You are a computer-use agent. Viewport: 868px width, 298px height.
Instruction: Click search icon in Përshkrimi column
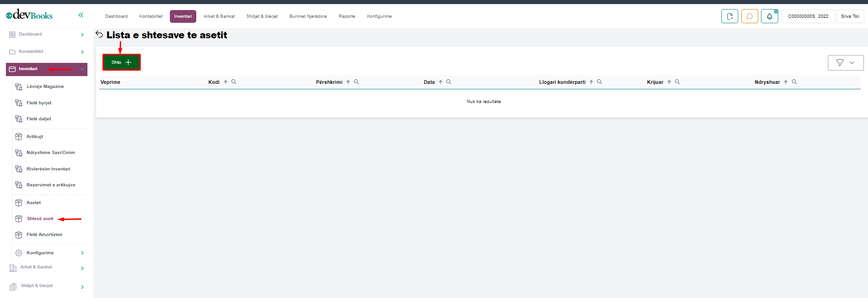(356, 82)
